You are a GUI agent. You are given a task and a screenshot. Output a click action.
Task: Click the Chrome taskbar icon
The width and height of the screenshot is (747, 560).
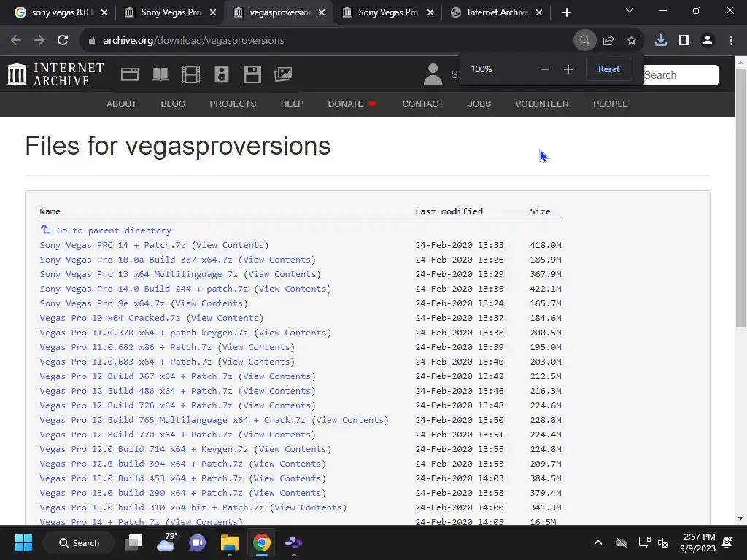coord(262,542)
